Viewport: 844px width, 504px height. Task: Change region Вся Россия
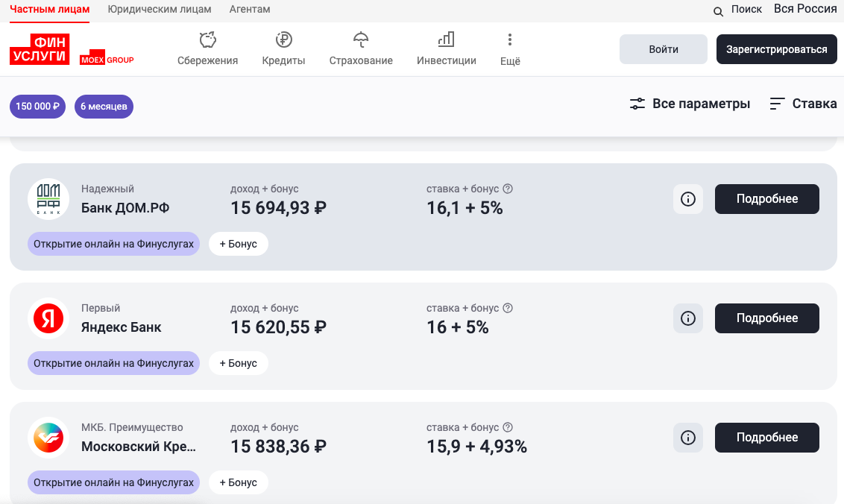pos(805,9)
